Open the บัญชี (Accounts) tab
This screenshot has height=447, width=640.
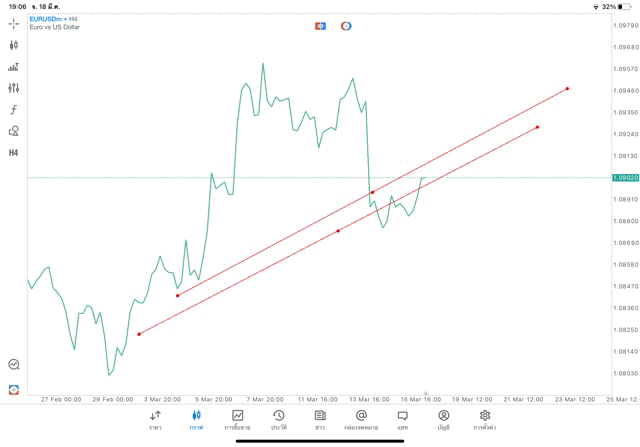443,419
